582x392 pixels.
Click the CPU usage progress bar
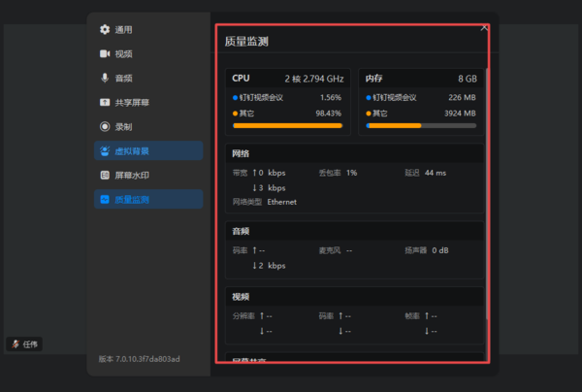tap(288, 126)
